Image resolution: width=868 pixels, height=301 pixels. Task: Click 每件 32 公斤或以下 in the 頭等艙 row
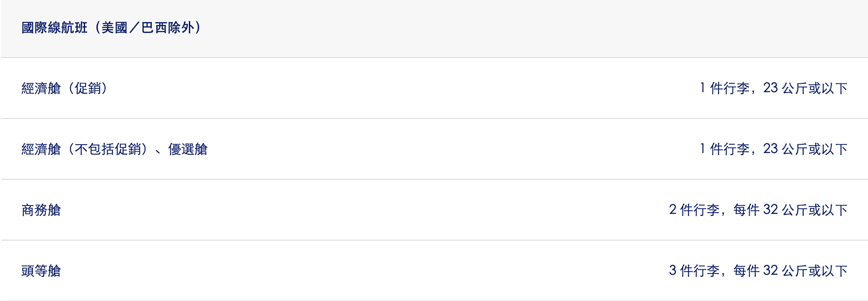790,271
